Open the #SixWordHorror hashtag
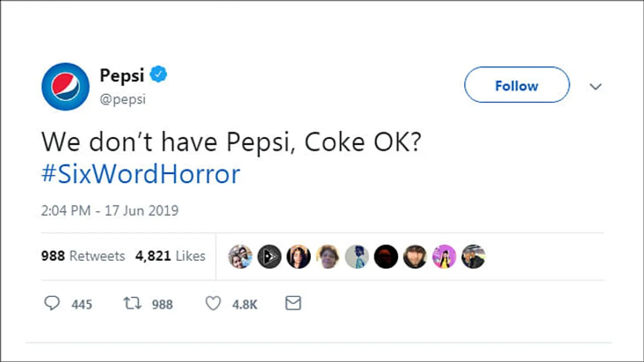 pos(140,174)
